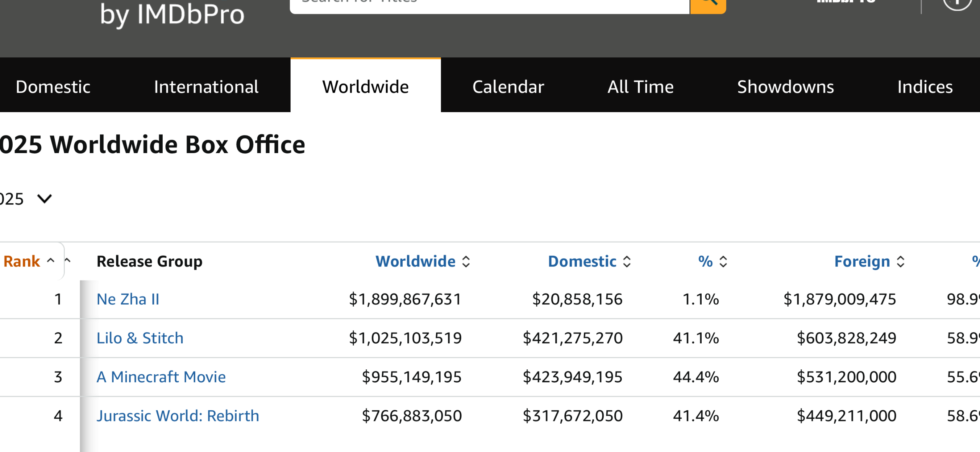The height and width of the screenshot is (452, 980).
Task: Click the sort arrows beside Domestic column
Action: pos(627,262)
